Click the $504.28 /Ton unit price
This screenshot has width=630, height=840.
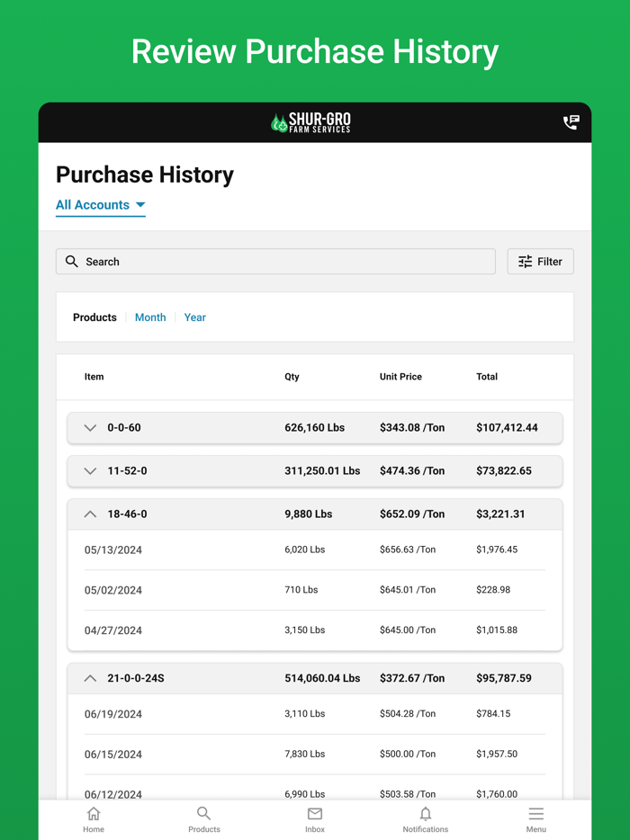click(408, 713)
